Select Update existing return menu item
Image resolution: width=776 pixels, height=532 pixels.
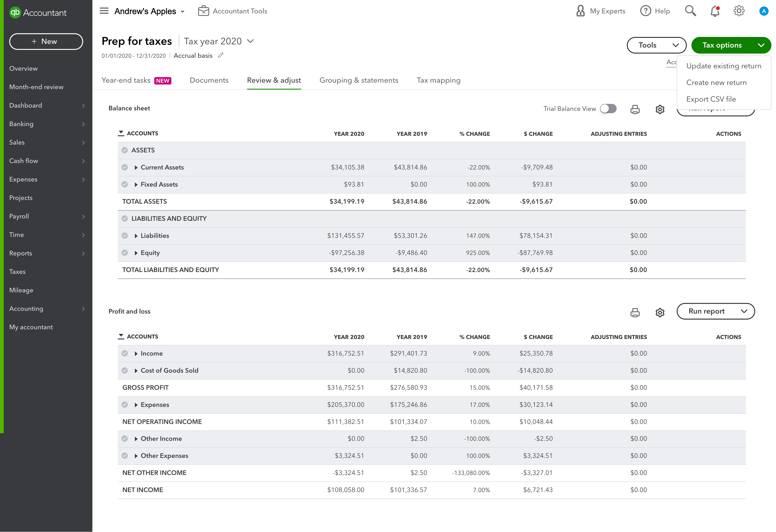tap(724, 66)
